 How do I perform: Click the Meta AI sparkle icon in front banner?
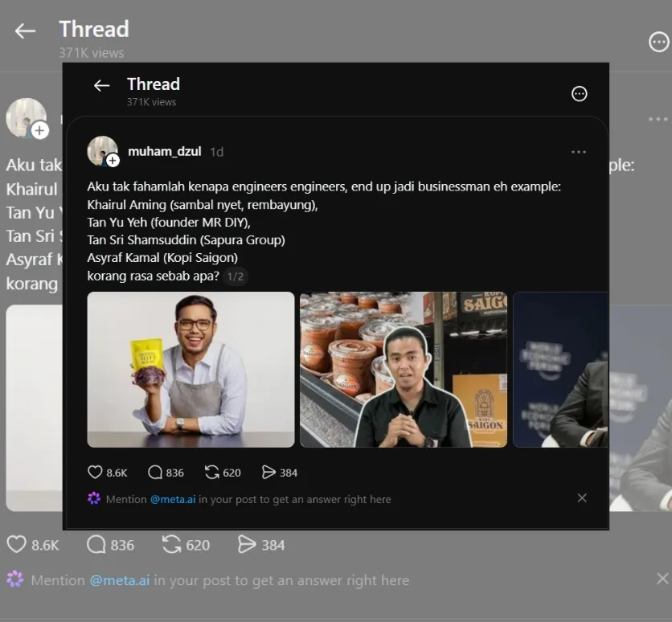[94, 498]
